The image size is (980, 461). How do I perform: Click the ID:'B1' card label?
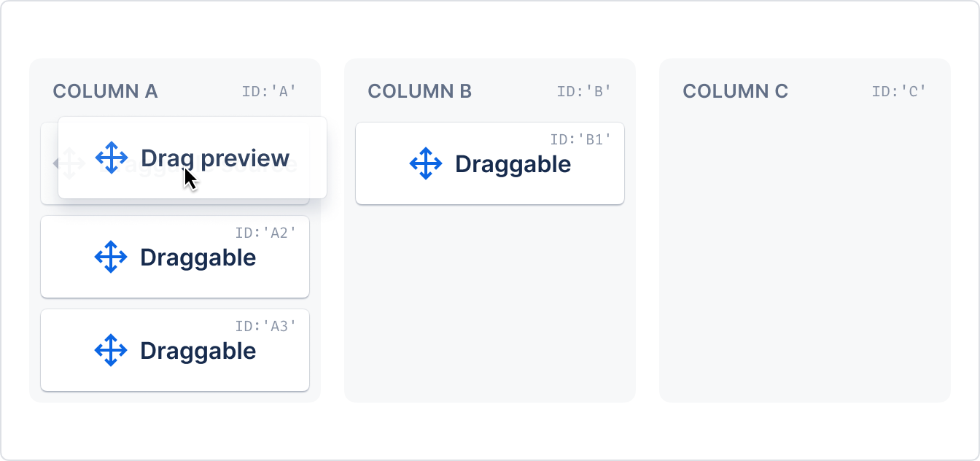(580, 139)
